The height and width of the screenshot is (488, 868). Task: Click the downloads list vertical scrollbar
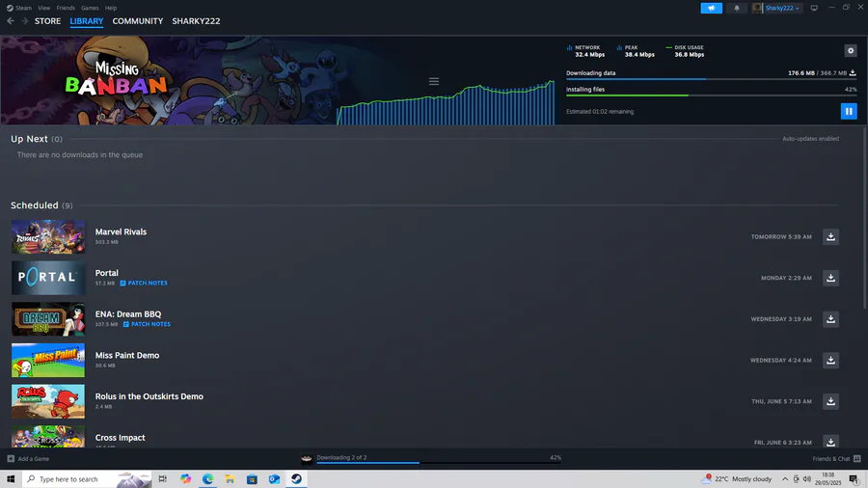tap(865, 219)
